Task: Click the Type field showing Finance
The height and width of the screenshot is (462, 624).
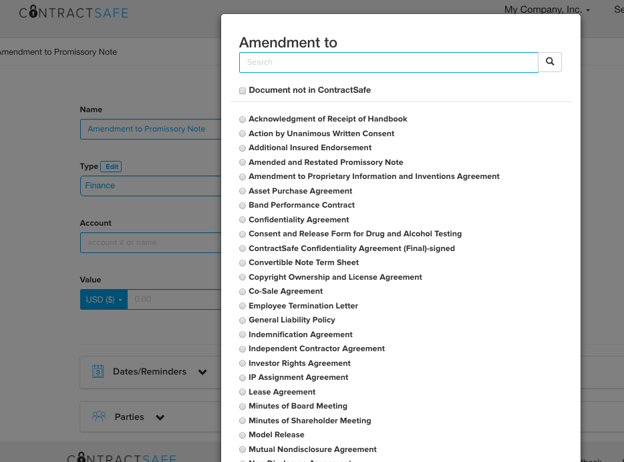Action: 150,186
